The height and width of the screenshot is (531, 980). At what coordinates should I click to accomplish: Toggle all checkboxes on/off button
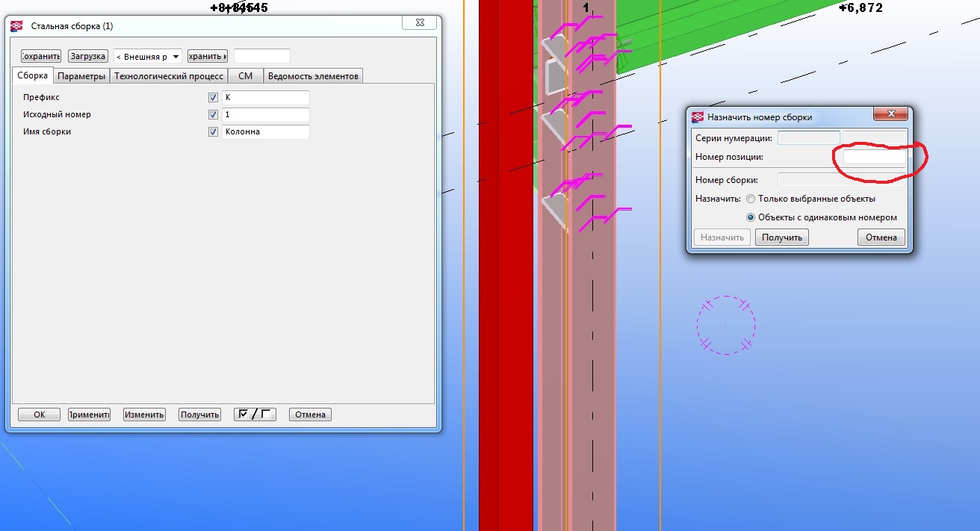pyautogui.click(x=255, y=414)
